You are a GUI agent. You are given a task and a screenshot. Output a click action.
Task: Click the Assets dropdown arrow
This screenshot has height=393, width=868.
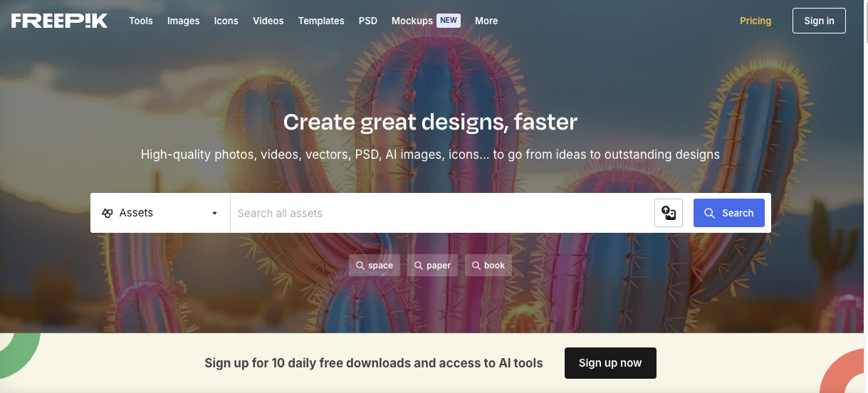(214, 214)
